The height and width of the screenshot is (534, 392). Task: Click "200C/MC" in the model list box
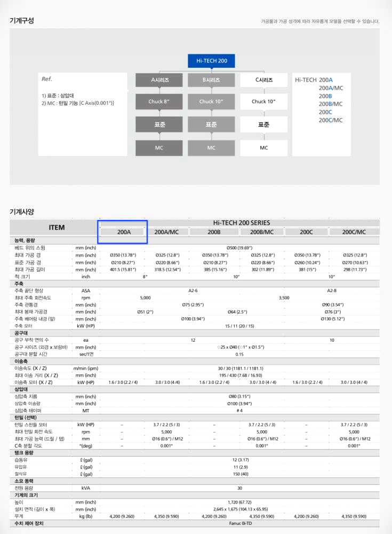click(x=331, y=120)
